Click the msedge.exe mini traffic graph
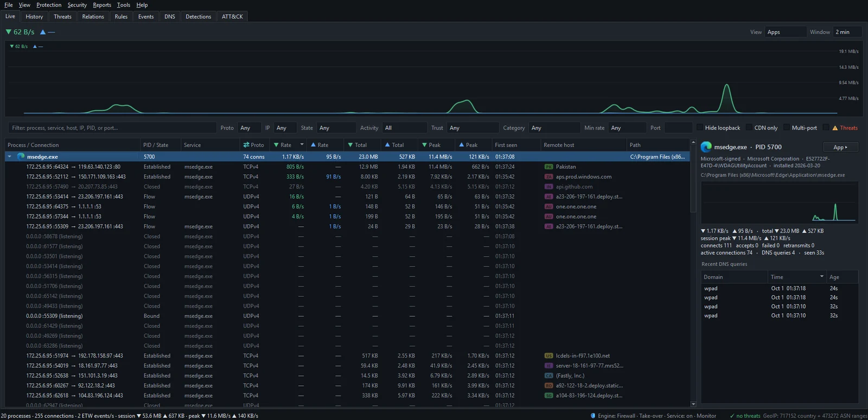This screenshot has height=420, width=868. tap(780, 202)
